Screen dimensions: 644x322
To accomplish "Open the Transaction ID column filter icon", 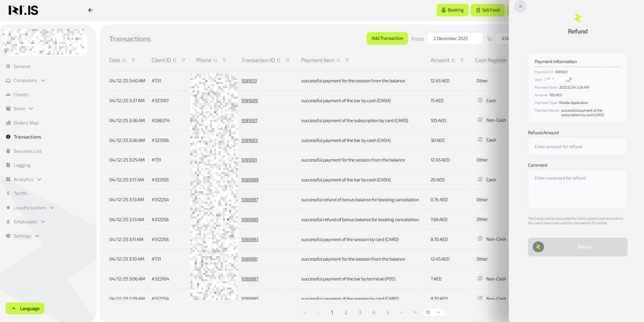I will coord(288,60).
